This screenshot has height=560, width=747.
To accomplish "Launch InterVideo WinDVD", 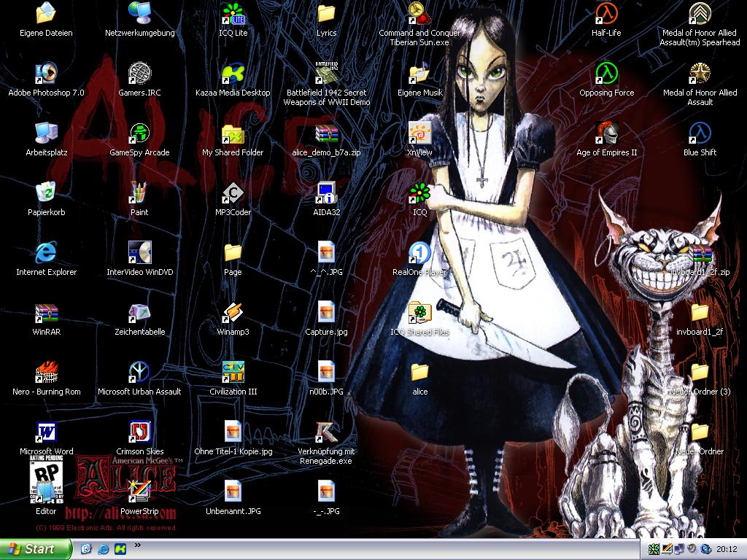I will click(x=139, y=253).
